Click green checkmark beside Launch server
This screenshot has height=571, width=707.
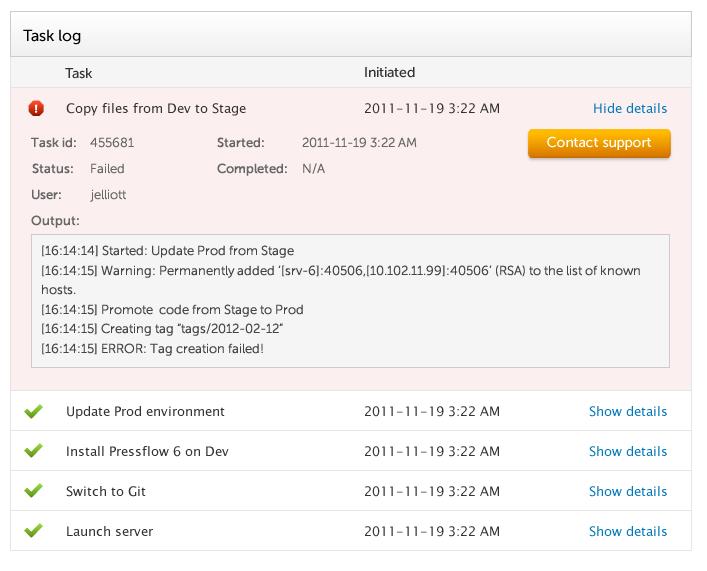[x=34, y=531]
